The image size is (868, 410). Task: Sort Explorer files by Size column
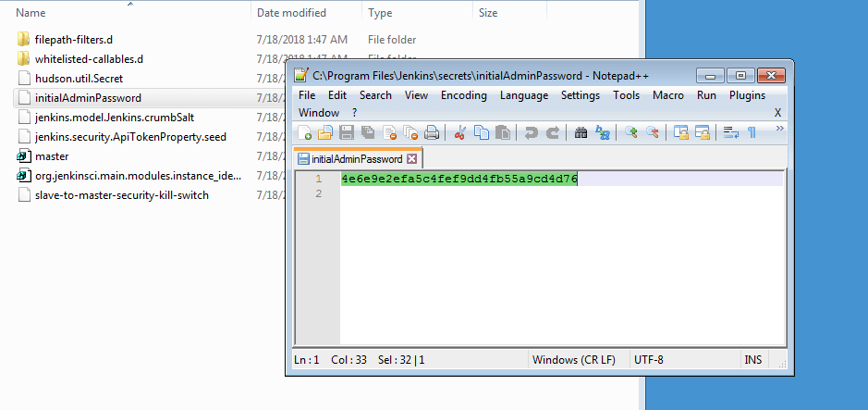tap(510, 12)
